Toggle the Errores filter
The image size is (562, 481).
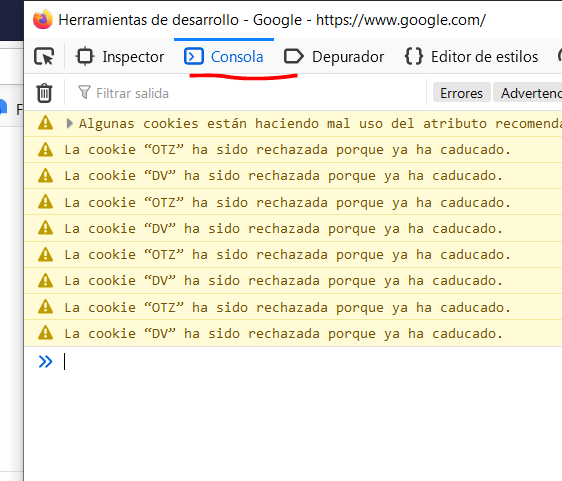(x=461, y=93)
